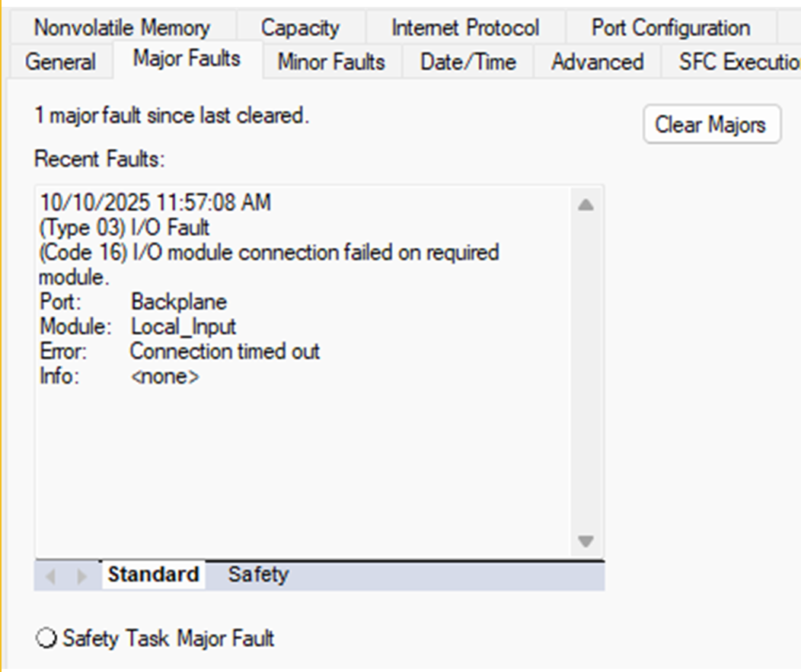This screenshot has height=672, width=801.
Task: Open the Port Configuration tab
Action: tap(670, 27)
